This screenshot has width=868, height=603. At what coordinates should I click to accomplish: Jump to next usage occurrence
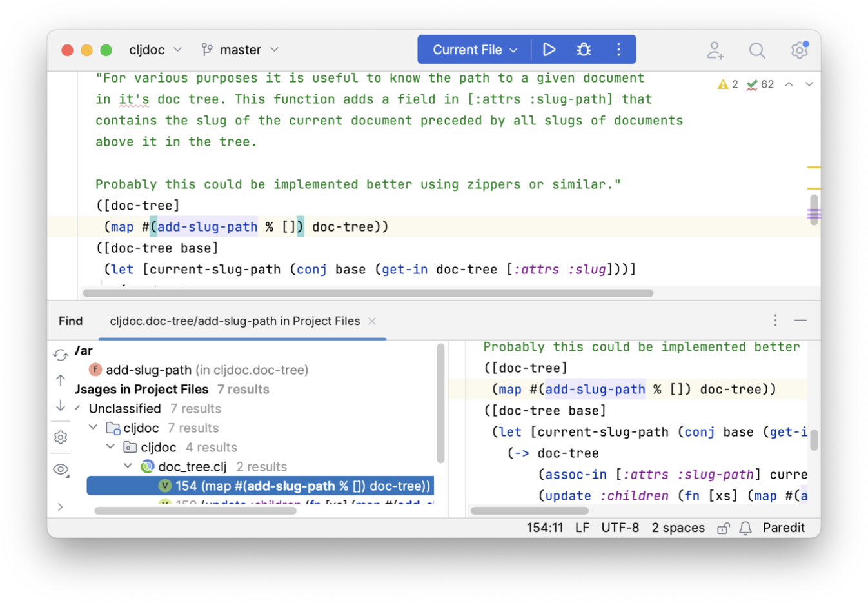click(x=61, y=405)
